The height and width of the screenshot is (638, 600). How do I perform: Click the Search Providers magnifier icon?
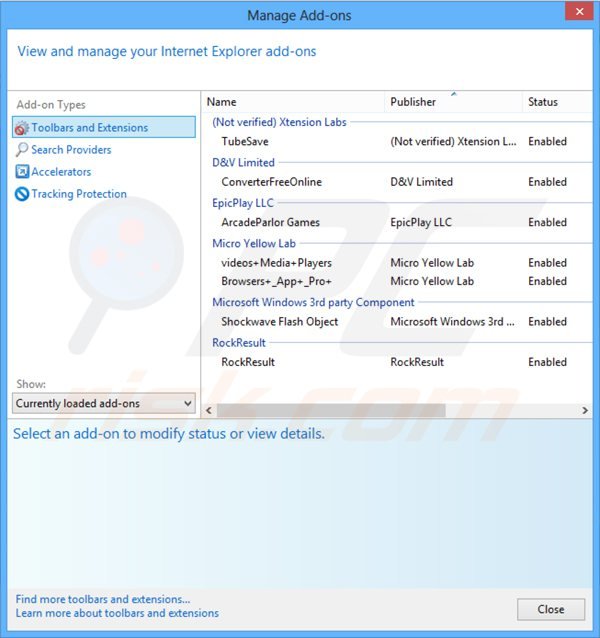(22, 150)
